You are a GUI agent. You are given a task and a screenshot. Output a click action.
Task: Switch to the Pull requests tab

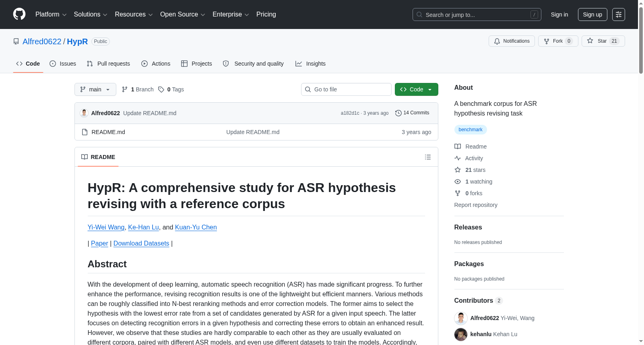click(x=108, y=64)
